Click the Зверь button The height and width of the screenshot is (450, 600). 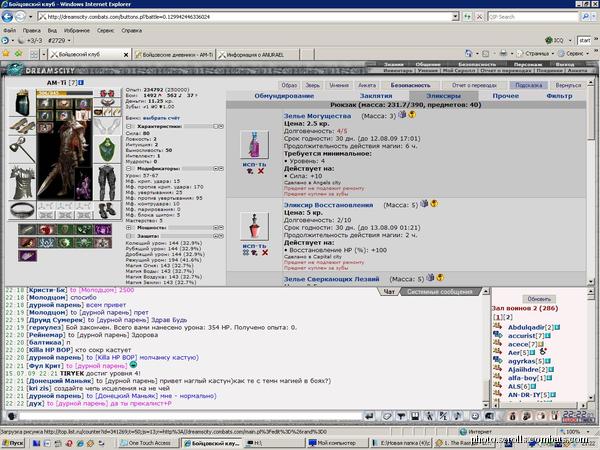click(x=312, y=85)
